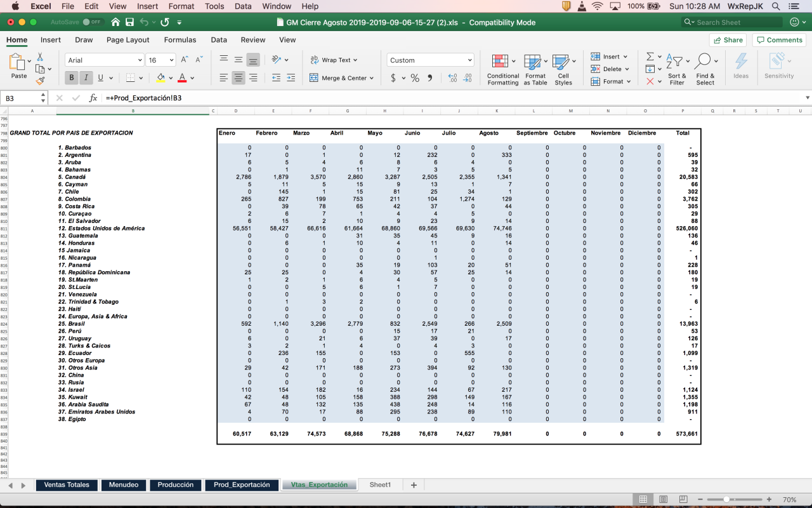Click the Redo arrow icon
This screenshot has height=508, width=812.
click(x=165, y=22)
